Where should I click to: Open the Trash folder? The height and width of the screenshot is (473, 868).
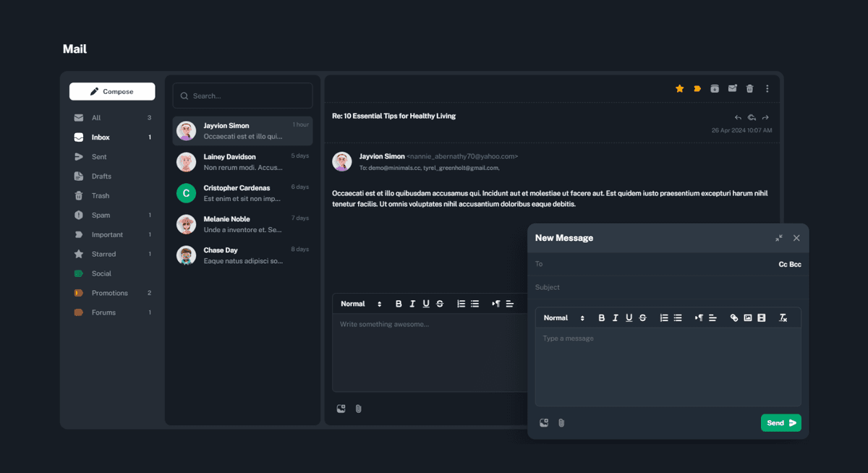[112, 196]
